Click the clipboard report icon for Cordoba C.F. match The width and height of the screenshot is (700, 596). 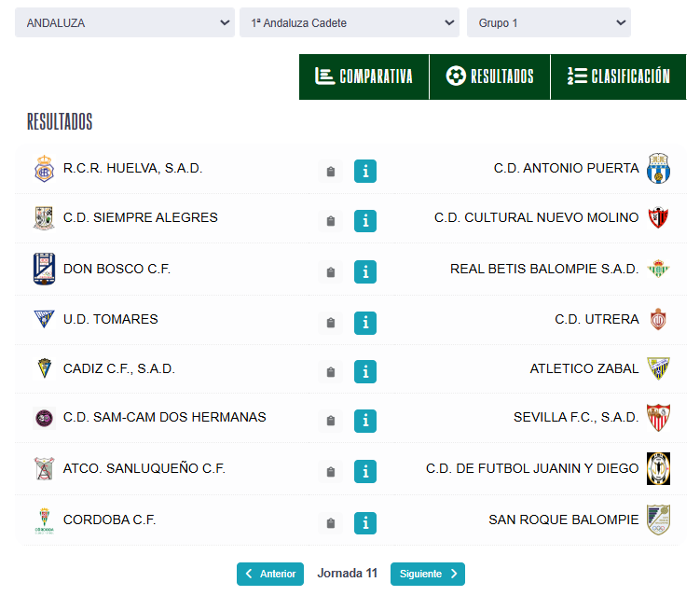[330, 522]
